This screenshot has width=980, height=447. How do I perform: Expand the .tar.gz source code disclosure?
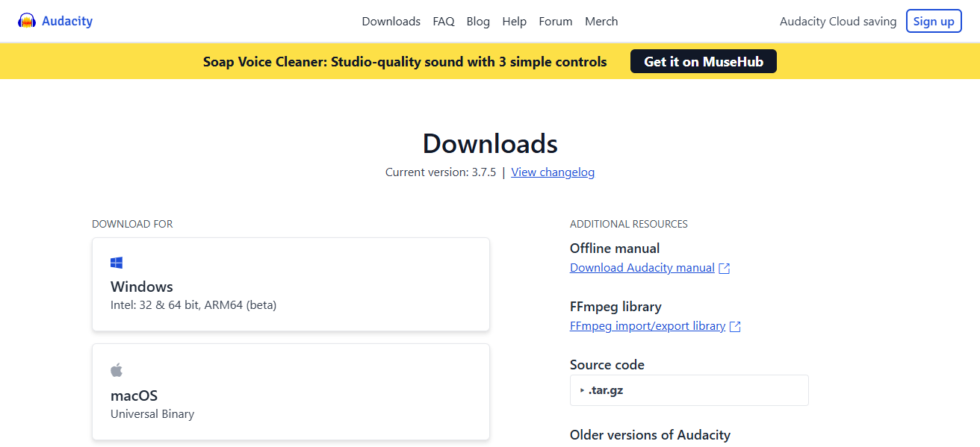pos(689,390)
